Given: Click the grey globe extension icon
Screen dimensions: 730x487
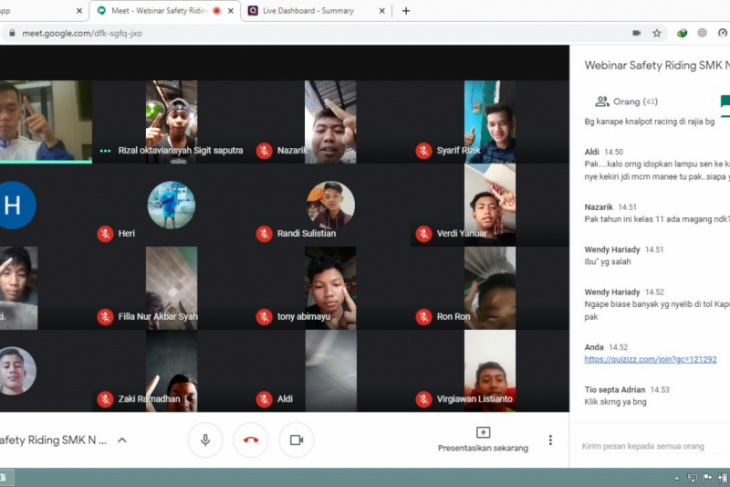Looking at the screenshot, I should [702, 33].
